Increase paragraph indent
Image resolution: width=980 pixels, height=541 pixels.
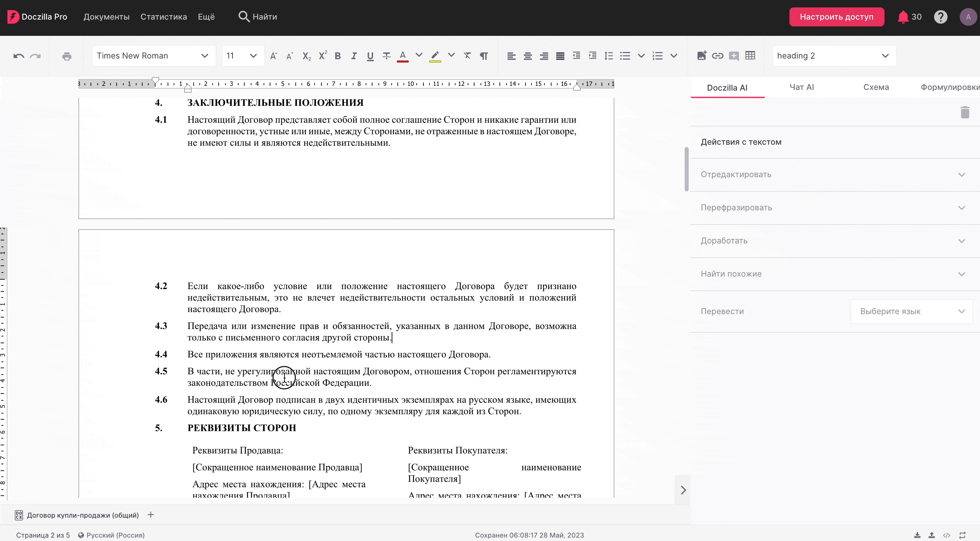593,55
